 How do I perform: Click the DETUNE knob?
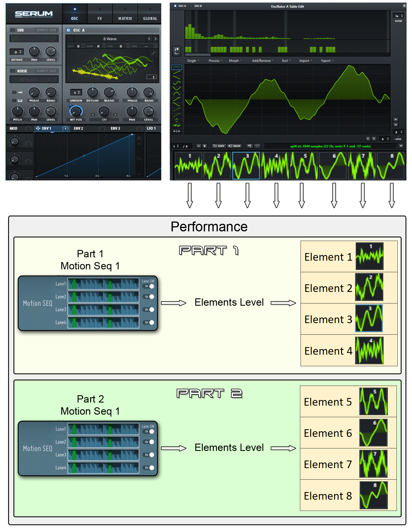(92, 92)
